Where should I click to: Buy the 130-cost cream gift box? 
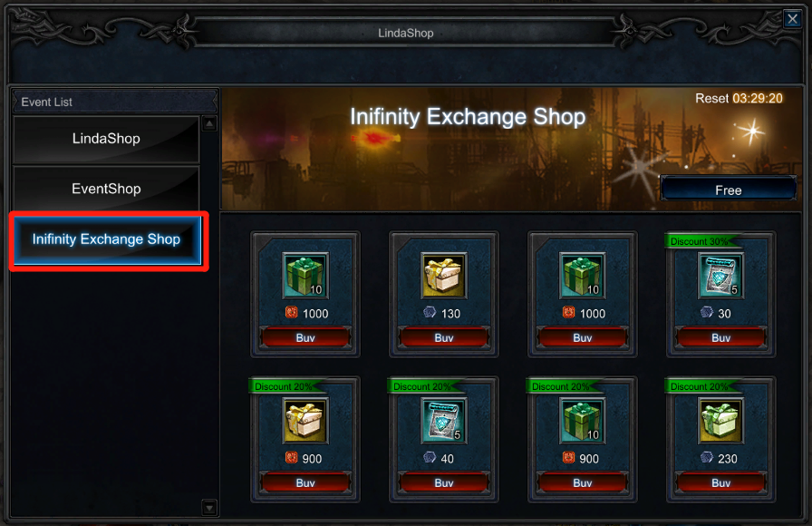pos(444,337)
